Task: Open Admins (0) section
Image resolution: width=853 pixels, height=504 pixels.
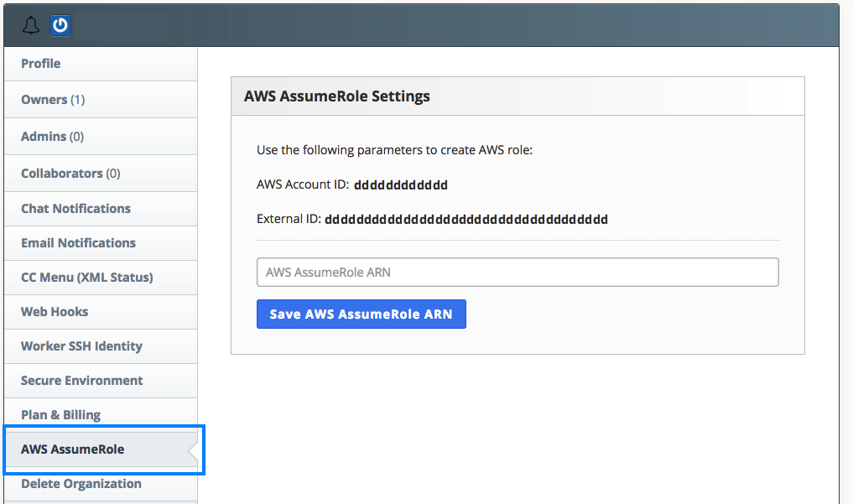Action: click(101, 137)
